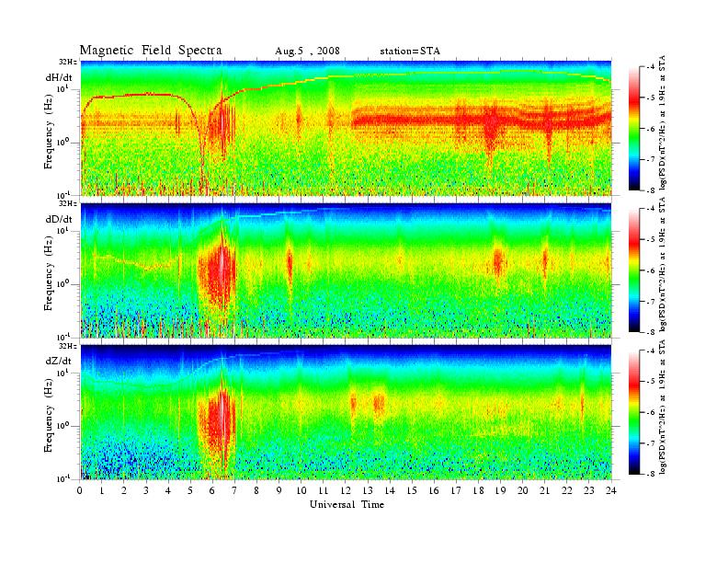This screenshot has width=728, height=563.
Task: Click the hour '5' tick label on time axis
Action: click(190, 491)
